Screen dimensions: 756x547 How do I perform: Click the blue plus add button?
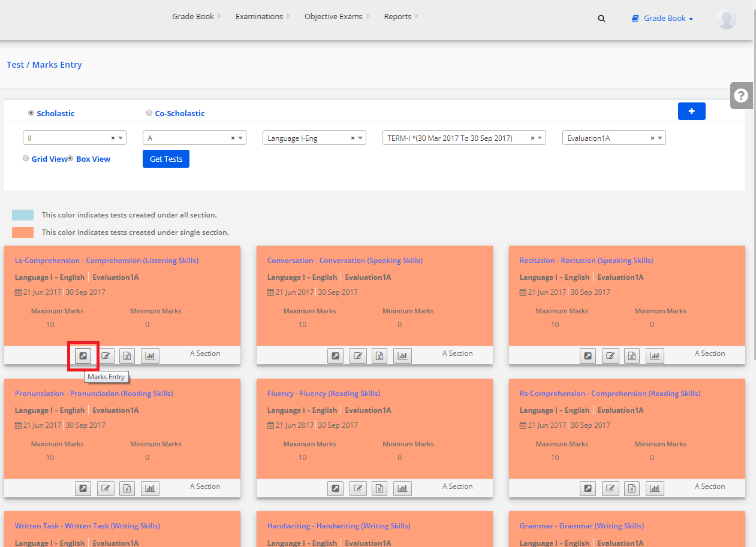[691, 111]
